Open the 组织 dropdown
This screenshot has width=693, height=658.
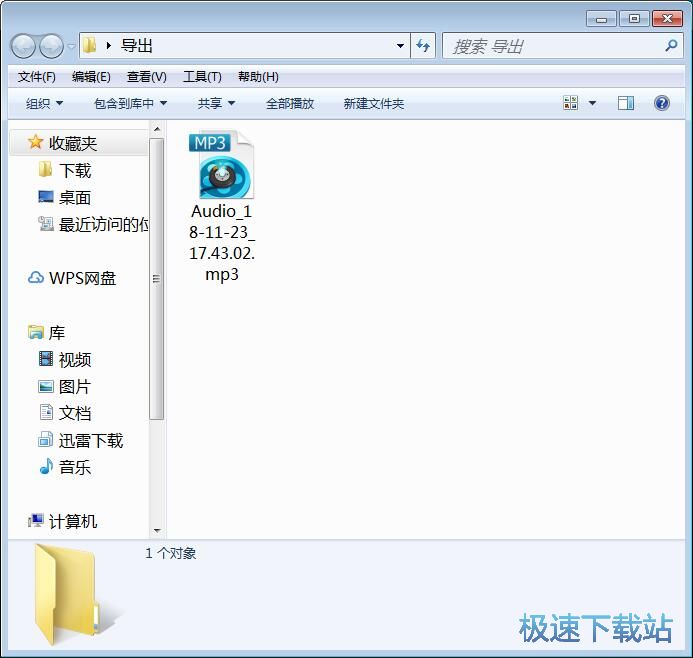point(44,103)
